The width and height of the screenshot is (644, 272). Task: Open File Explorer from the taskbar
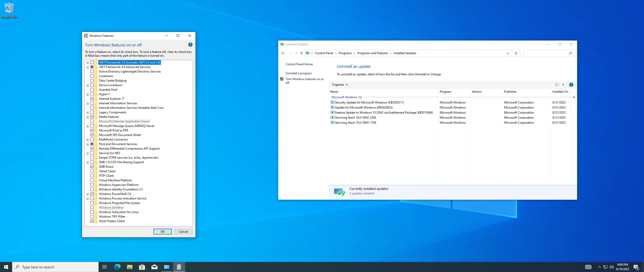[x=130, y=267]
